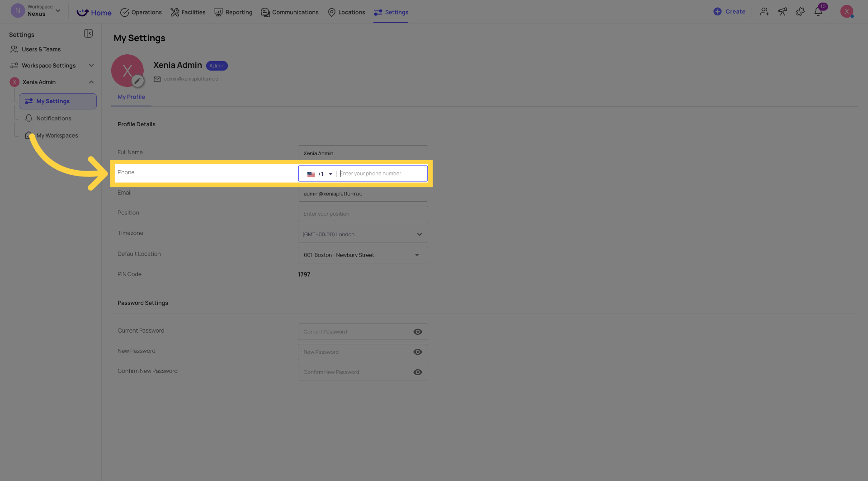Switch to the My Profile tab
The height and width of the screenshot is (481, 868).
132,97
